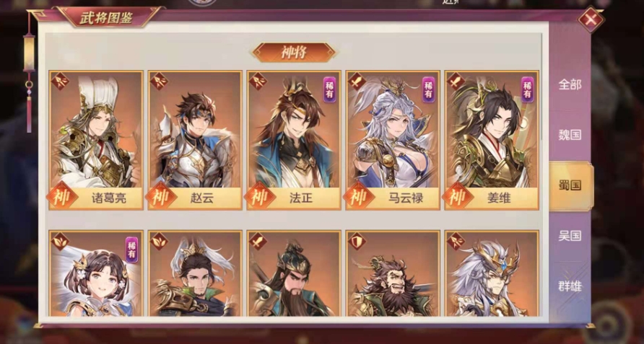Click the 稀有 badge on 马云禄's card
The height and width of the screenshot is (344, 644).
[428, 90]
